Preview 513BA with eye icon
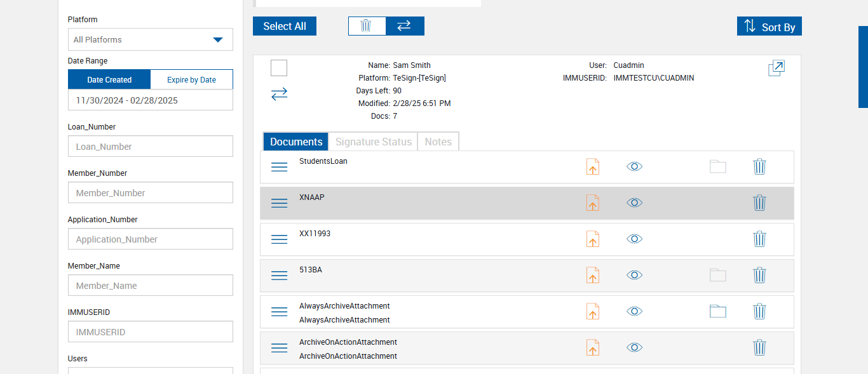868x374 pixels. pyautogui.click(x=635, y=276)
